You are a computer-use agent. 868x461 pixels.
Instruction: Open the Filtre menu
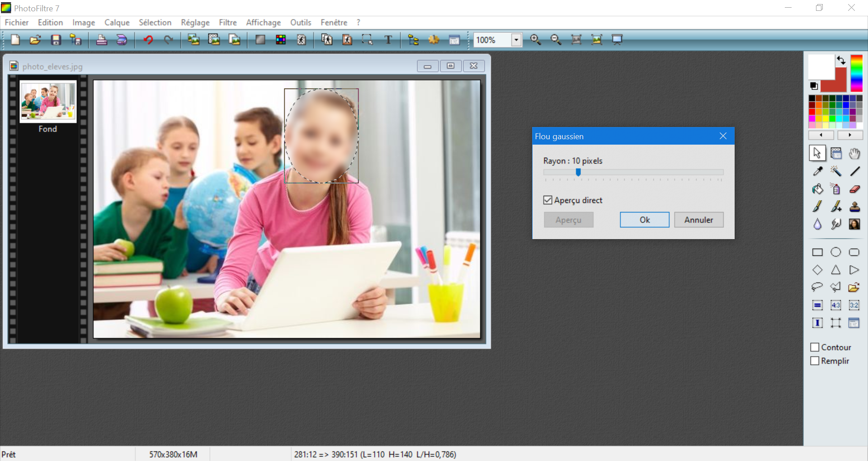coord(228,23)
